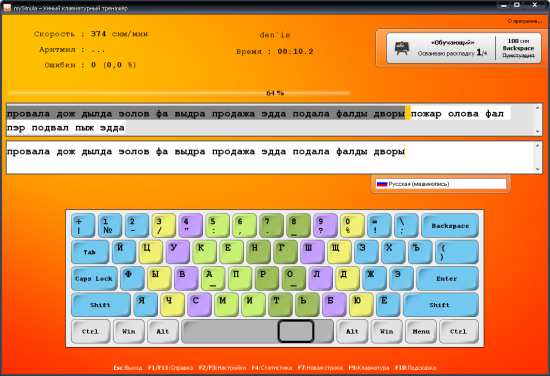Click the Ф key on keyboard

pyautogui.click(x=132, y=278)
